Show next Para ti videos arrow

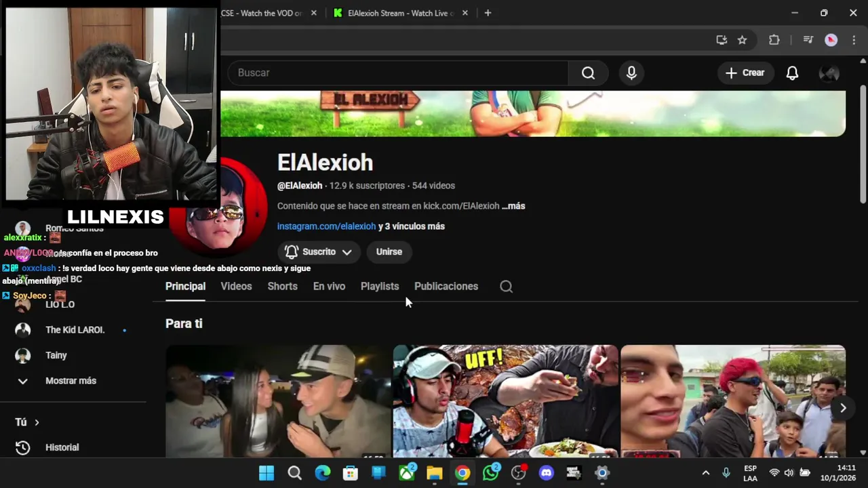(x=843, y=407)
